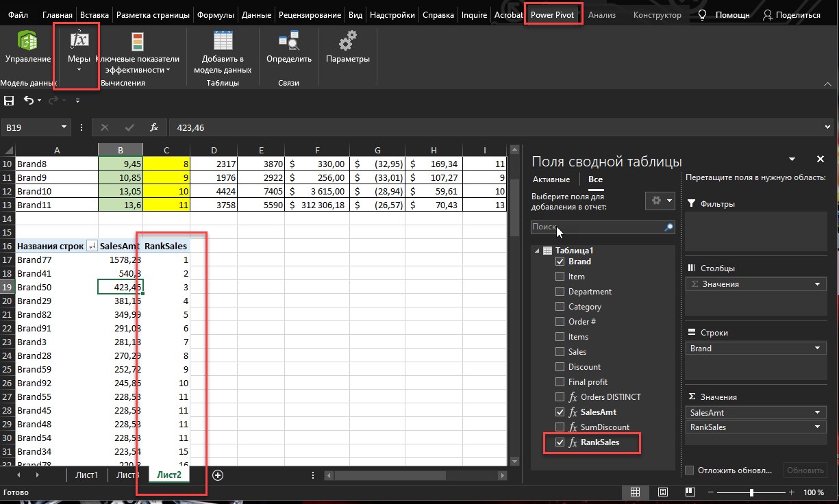Switch to the Inquire ribbon tab

pos(474,14)
